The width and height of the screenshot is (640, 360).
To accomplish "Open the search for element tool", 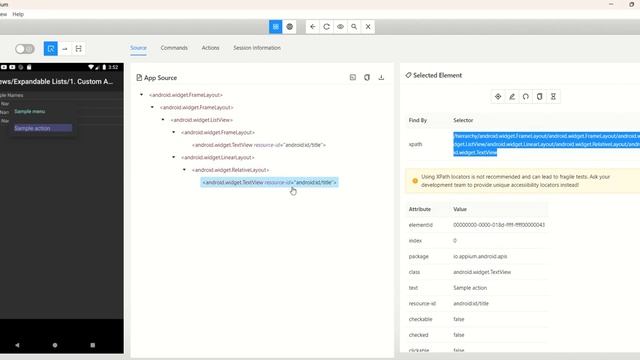I will click(354, 27).
